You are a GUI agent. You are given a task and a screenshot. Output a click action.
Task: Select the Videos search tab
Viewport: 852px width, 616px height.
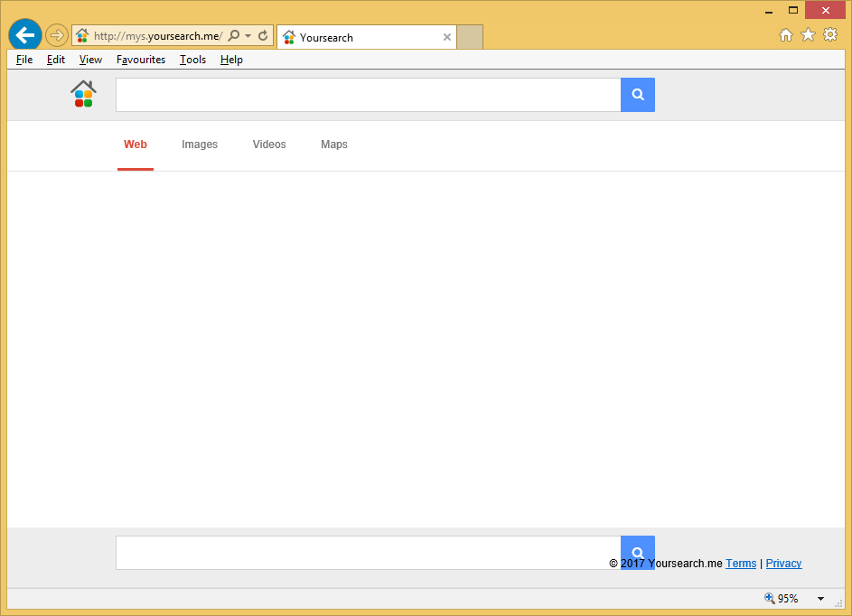pyautogui.click(x=269, y=145)
